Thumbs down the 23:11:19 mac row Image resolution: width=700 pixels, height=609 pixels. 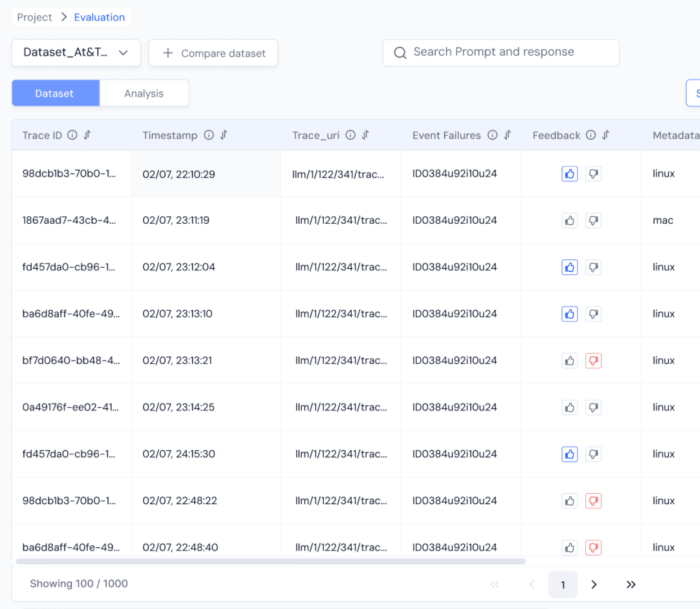click(593, 220)
